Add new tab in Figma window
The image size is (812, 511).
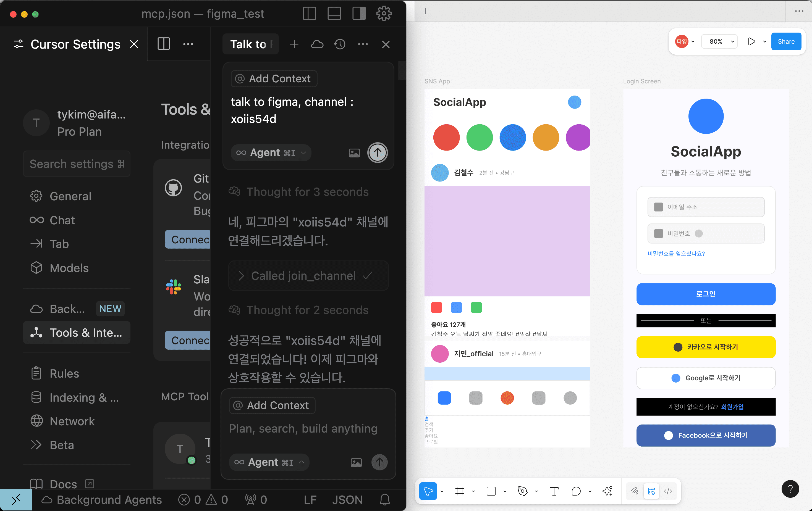(x=426, y=11)
